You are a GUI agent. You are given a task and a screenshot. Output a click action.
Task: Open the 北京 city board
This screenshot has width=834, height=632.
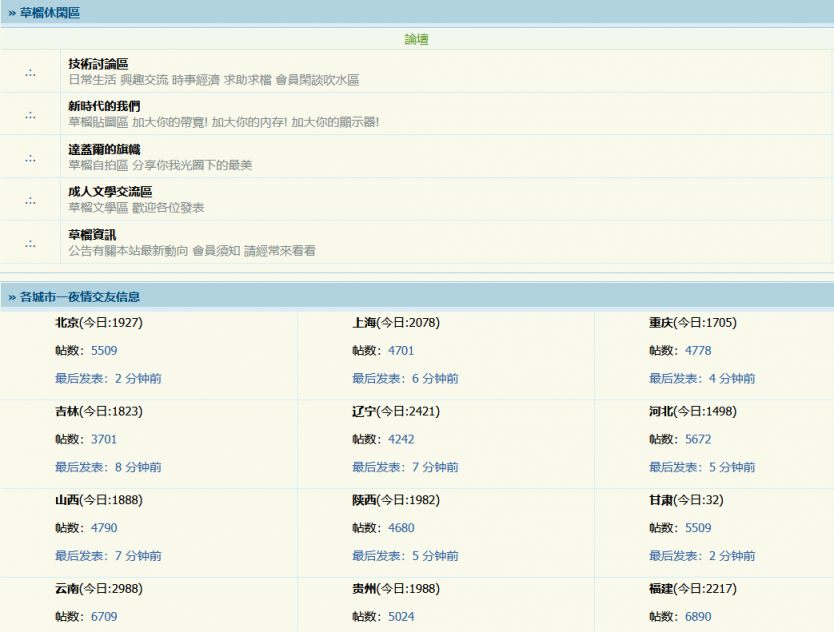(x=67, y=323)
